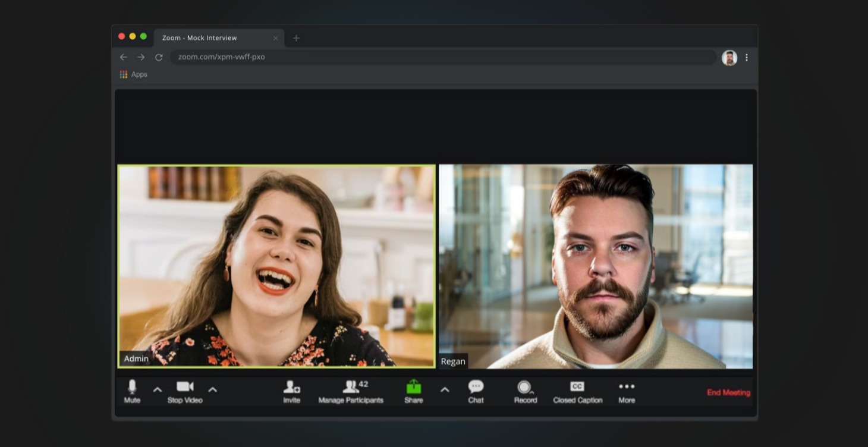Image resolution: width=868 pixels, height=447 pixels.
Task: Select Admin's video tile
Action: click(x=276, y=266)
